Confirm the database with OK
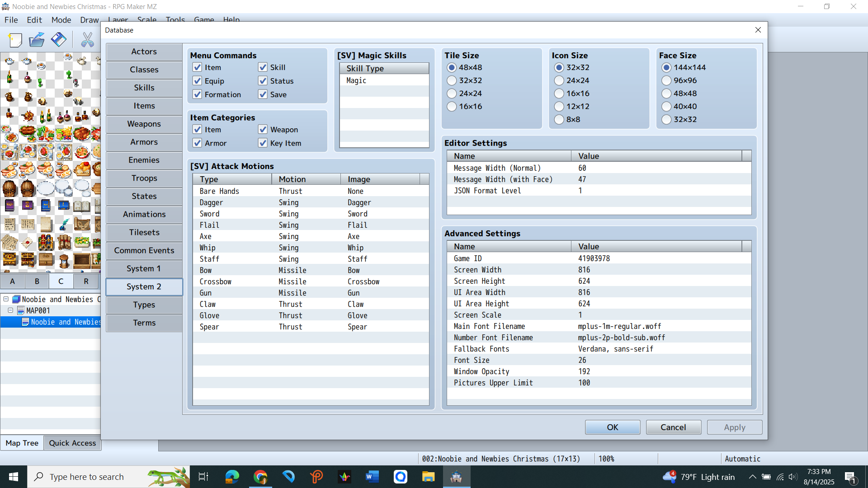Image resolution: width=868 pixels, height=488 pixels. click(x=613, y=427)
